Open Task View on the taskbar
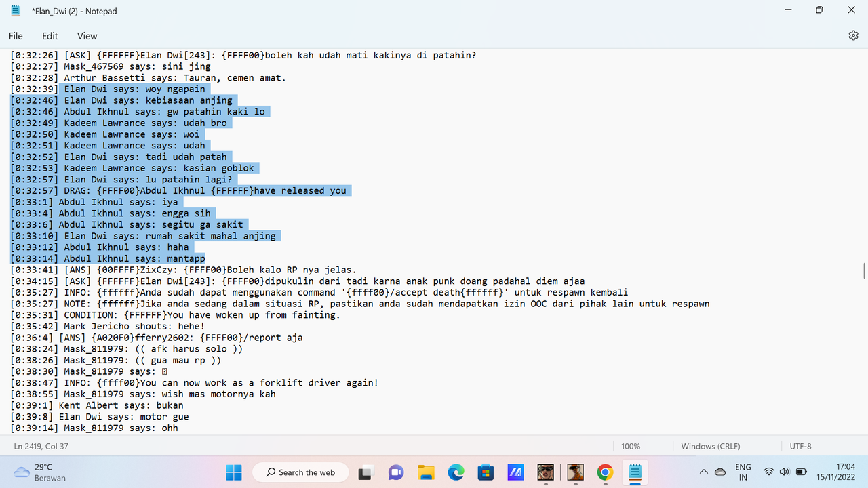Screen dimensions: 868x488 click(x=366, y=472)
